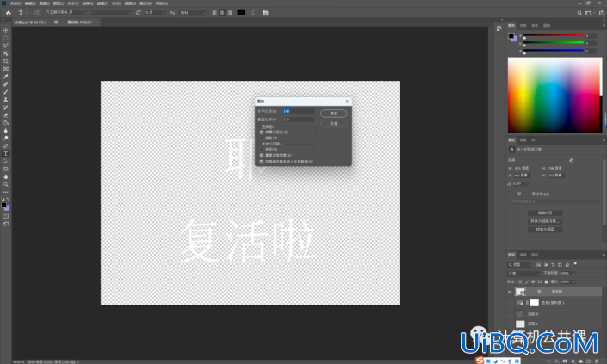
Task: Select the Pen tool
Action: (x=6, y=146)
